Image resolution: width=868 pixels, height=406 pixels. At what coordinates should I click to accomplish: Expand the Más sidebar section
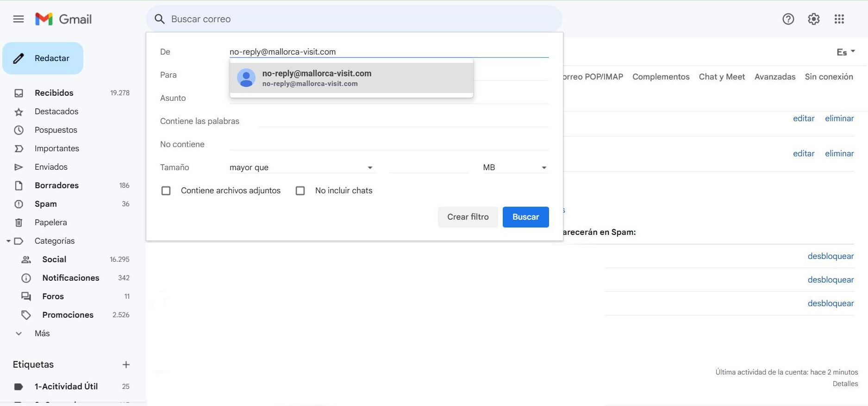coord(42,333)
